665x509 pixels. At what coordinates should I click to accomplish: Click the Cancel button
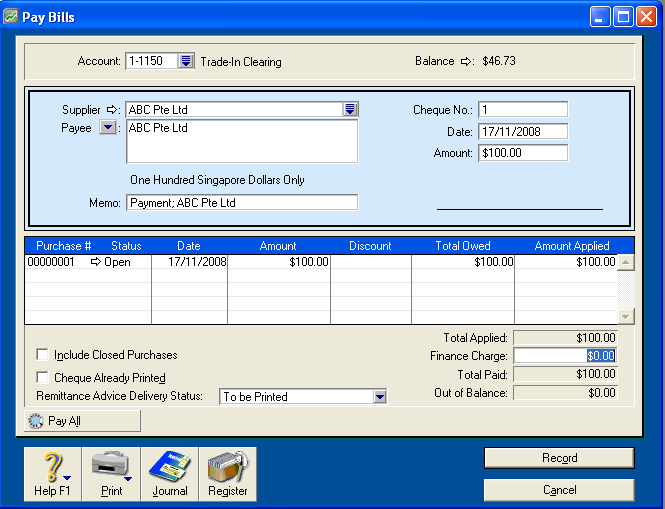(559, 490)
